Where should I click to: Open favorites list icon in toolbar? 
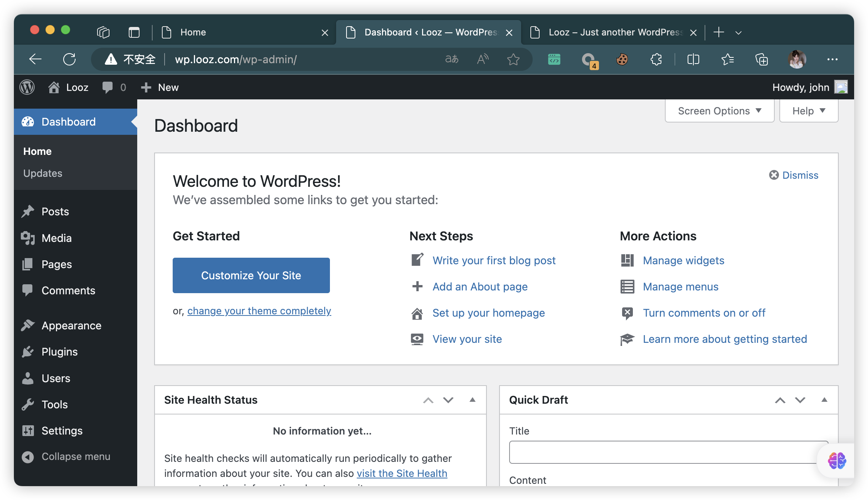(727, 59)
